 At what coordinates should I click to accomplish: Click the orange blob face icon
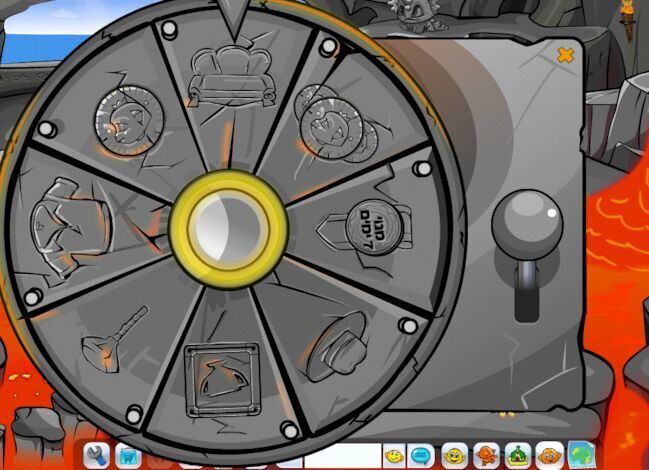549,456
